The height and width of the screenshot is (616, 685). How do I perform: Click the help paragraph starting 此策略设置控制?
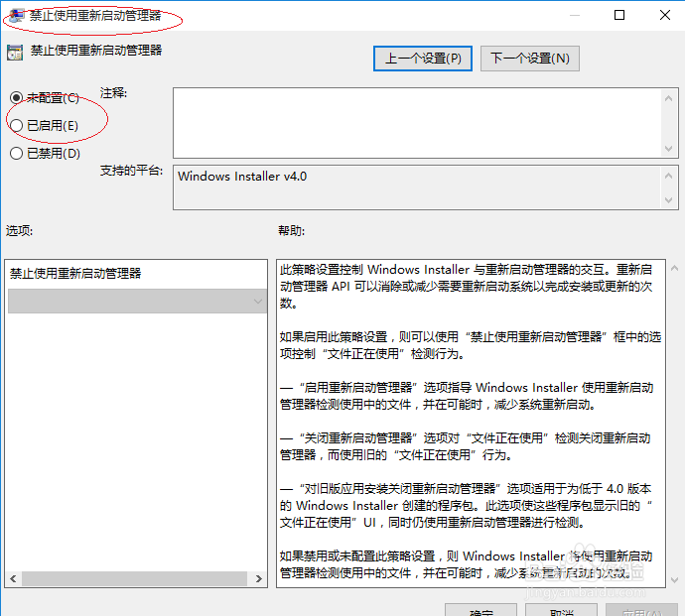(467, 287)
